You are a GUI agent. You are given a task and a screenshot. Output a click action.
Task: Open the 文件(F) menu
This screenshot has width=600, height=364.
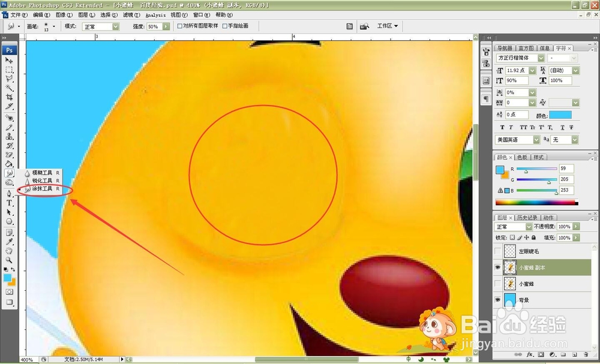19,15
